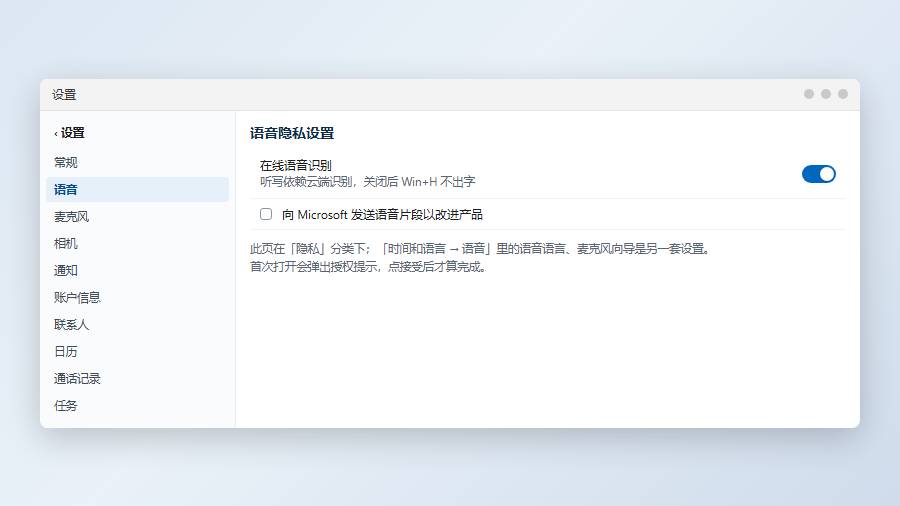Go back via the 设置 chevron header

pyautogui.click(x=69, y=133)
